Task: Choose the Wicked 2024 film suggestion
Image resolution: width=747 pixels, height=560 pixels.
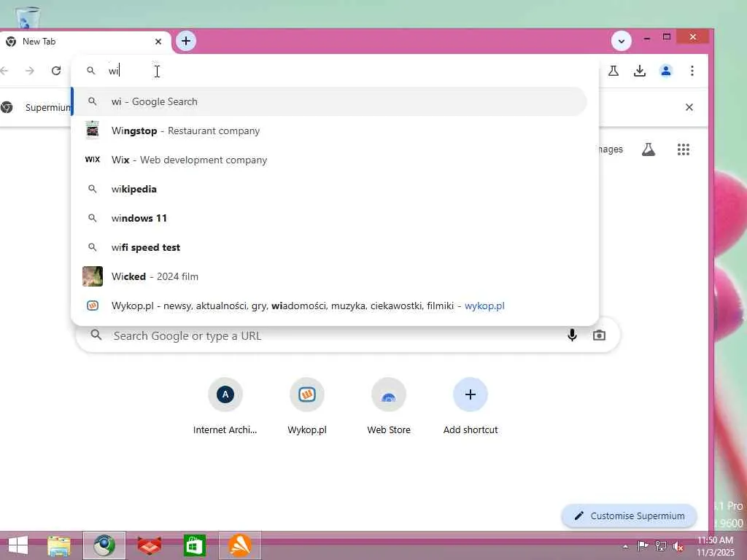Action: tap(330, 276)
